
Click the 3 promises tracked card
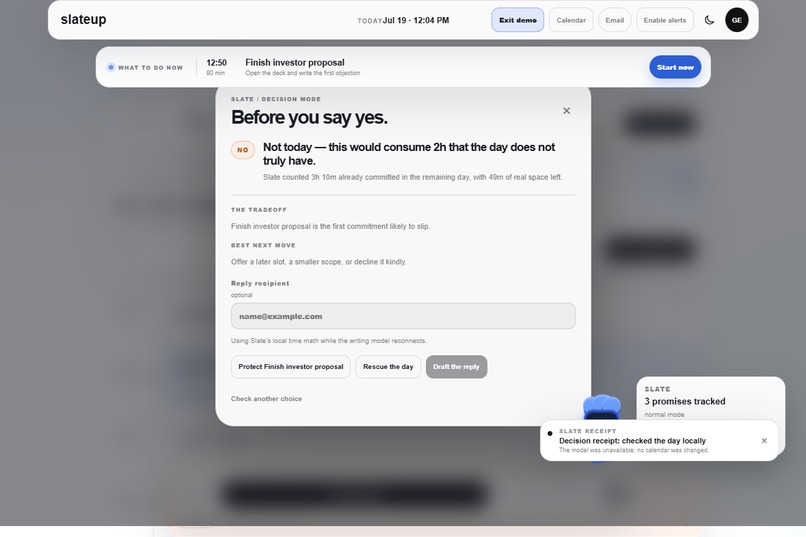[710, 399]
